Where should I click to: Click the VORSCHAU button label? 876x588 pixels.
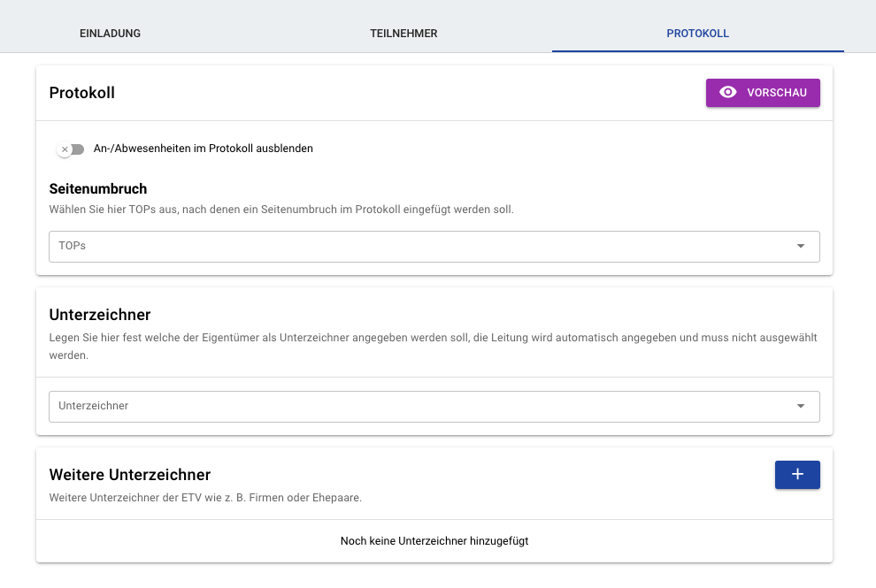(x=777, y=93)
